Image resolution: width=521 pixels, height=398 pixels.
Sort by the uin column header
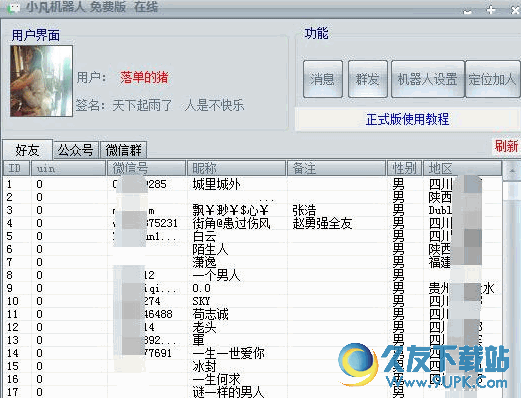(68, 168)
